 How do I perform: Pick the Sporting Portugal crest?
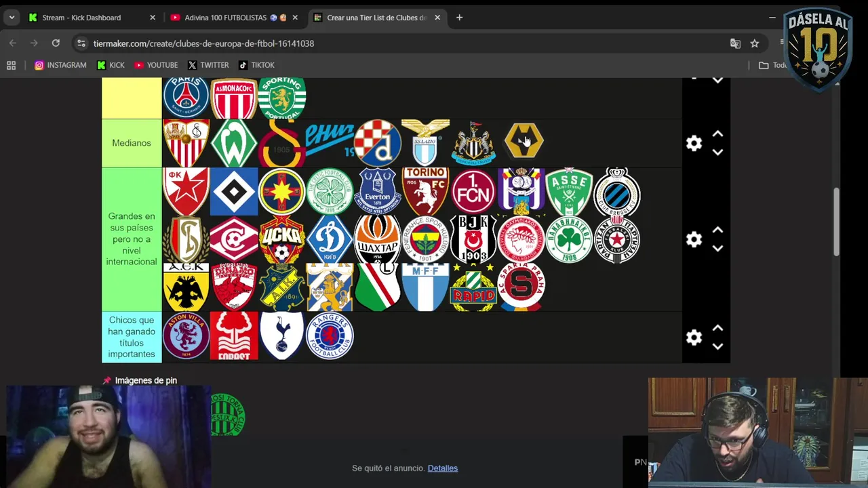282,98
